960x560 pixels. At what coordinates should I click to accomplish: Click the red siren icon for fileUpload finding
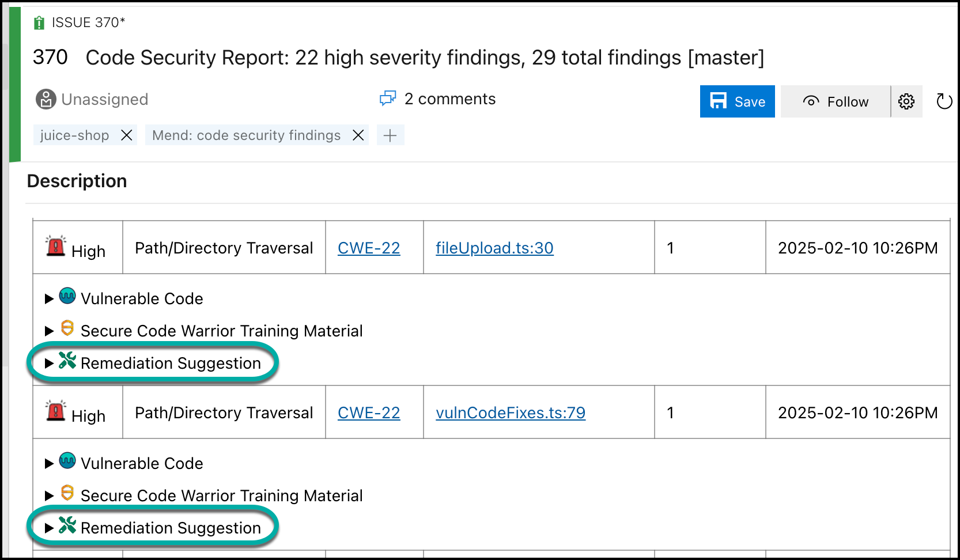(x=56, y=247)
